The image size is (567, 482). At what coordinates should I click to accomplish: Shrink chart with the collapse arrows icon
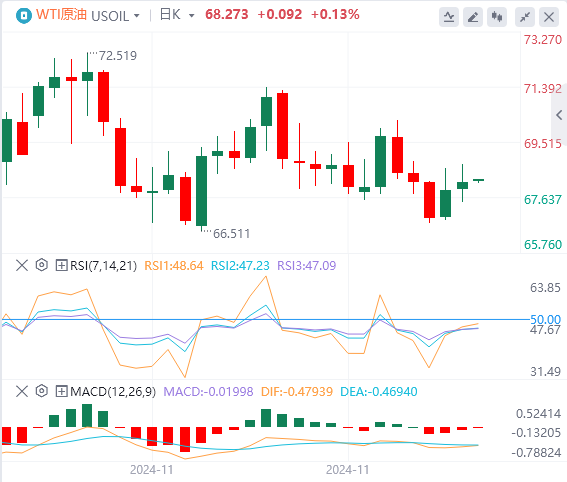click(x=525, y=17)
